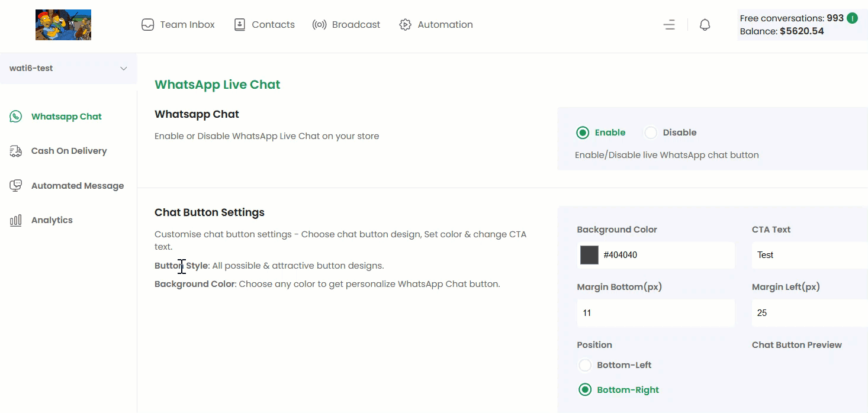Choose Bottom-Right position
The height and width of the screenshot is (413, 868).
point(585,390)
